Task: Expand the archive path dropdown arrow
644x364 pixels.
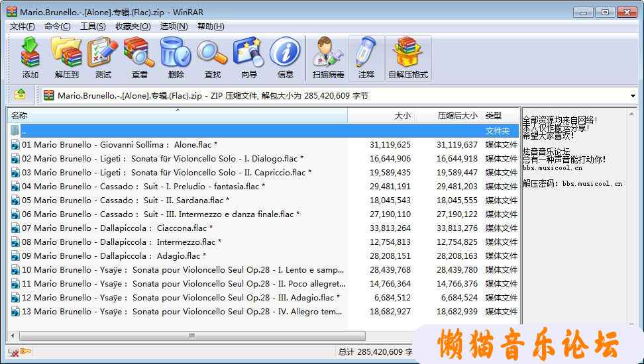Action: pos(633,96)
